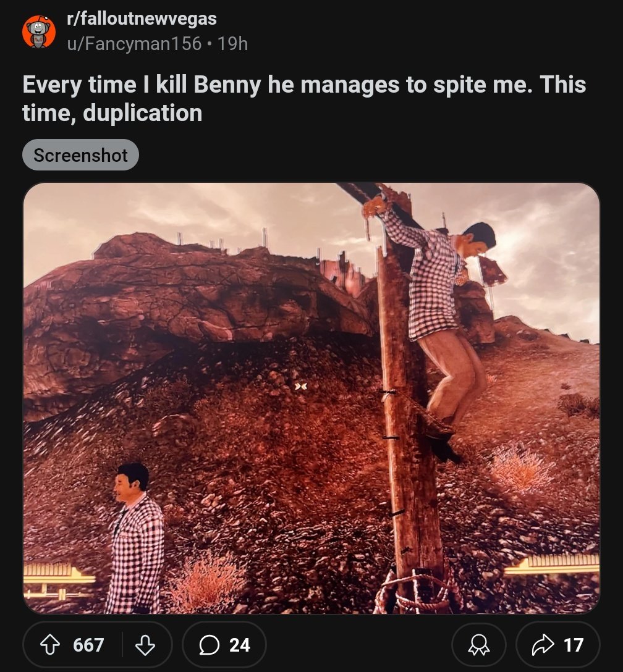Image resolution: width=623 pixels, height=672 pixels.
Task: Downvote the post
Action: (145, 645)
